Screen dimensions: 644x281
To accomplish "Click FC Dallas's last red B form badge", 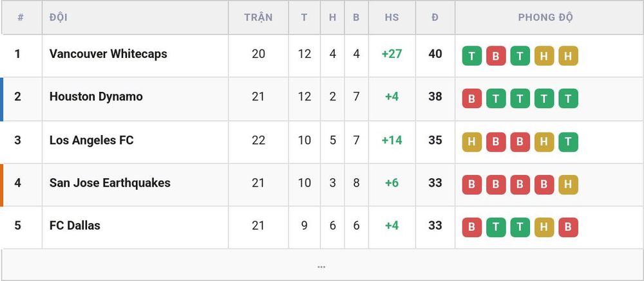I will tap(568, 227).
